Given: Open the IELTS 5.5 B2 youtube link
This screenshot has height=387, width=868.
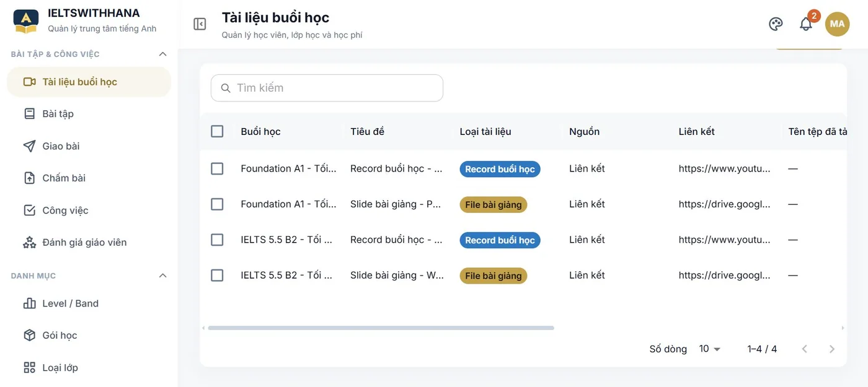Looking at the screenshot, I should 724,240.
